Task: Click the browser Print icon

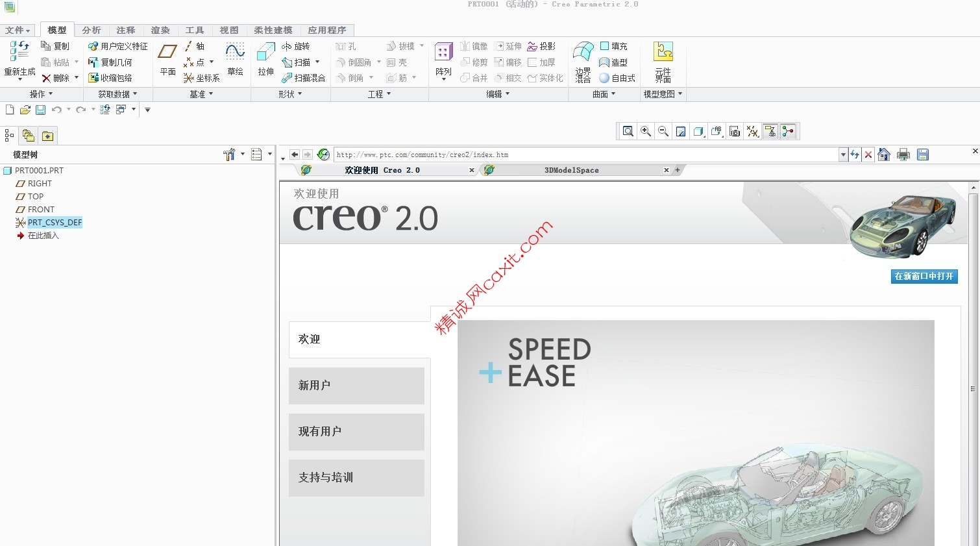Action: point(903,155)
